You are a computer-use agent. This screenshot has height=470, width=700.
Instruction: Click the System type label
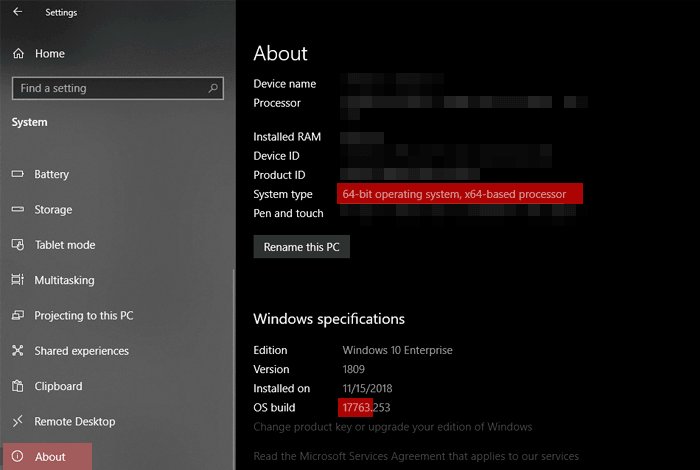283,194
